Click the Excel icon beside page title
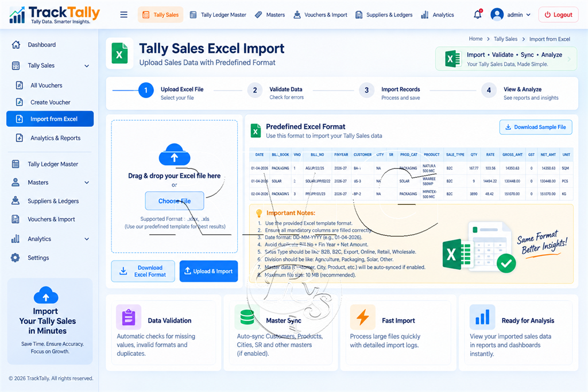588x392 pixels. [x=119, y=53]
